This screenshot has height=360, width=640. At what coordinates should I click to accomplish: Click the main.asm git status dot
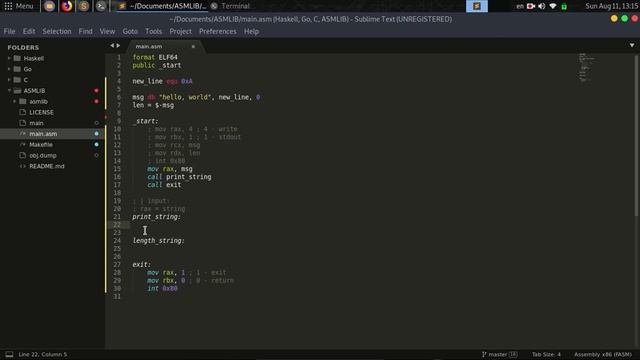tap(96, 133)
